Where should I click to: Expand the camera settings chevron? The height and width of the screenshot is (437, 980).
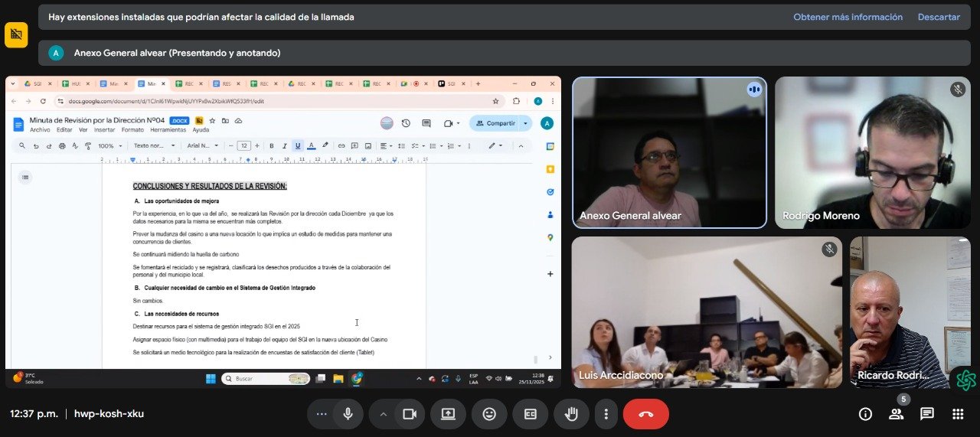pos(383,414)
